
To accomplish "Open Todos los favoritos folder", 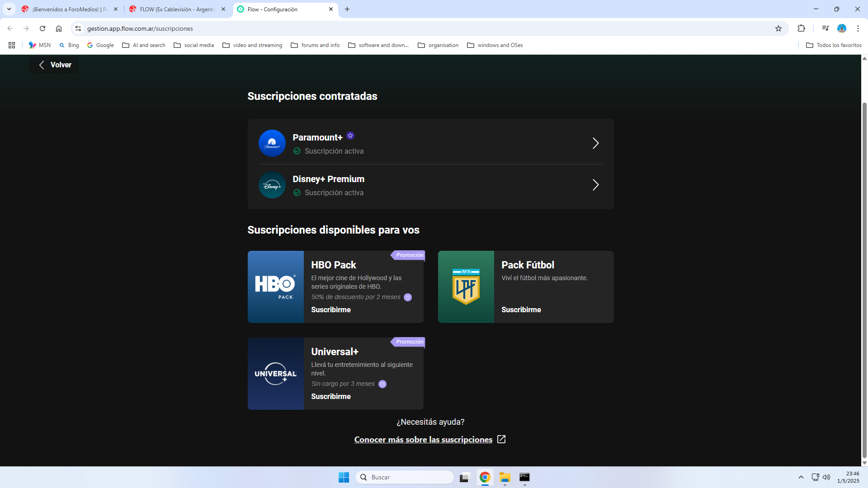I will pyautogui.click(x=834, y=45).
